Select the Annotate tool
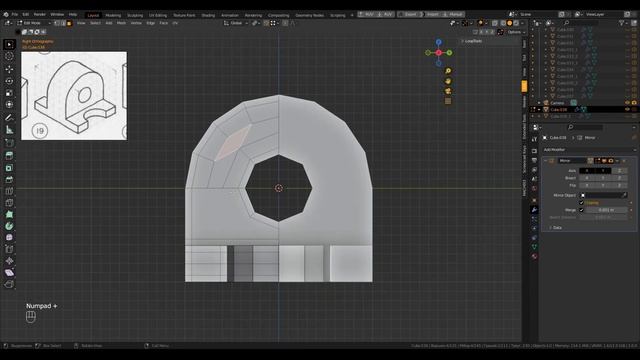Screen dimensions: 640x360 9,118
